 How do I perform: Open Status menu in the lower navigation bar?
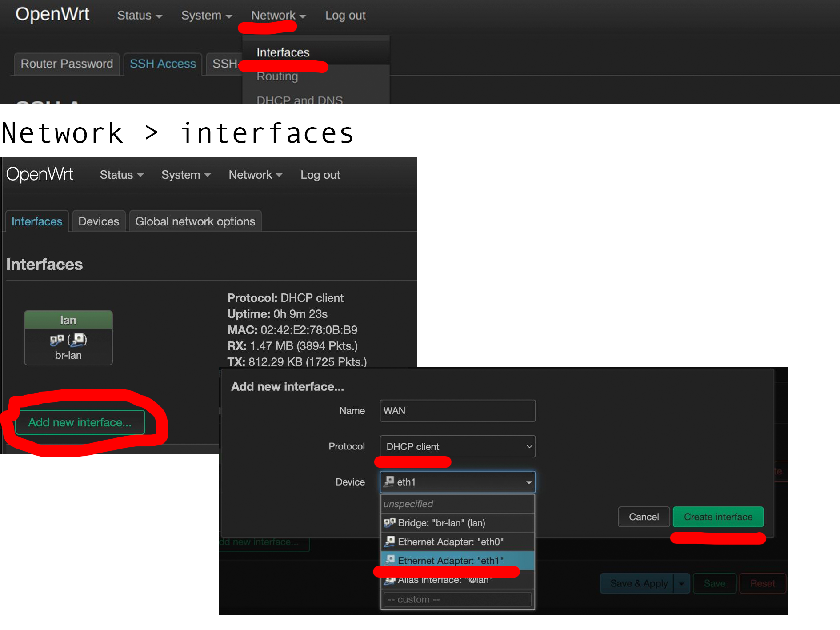tap(121, 175)
